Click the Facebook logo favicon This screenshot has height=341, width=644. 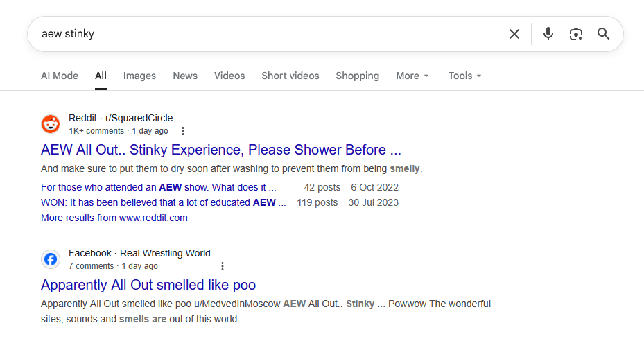tap(51, 259)
